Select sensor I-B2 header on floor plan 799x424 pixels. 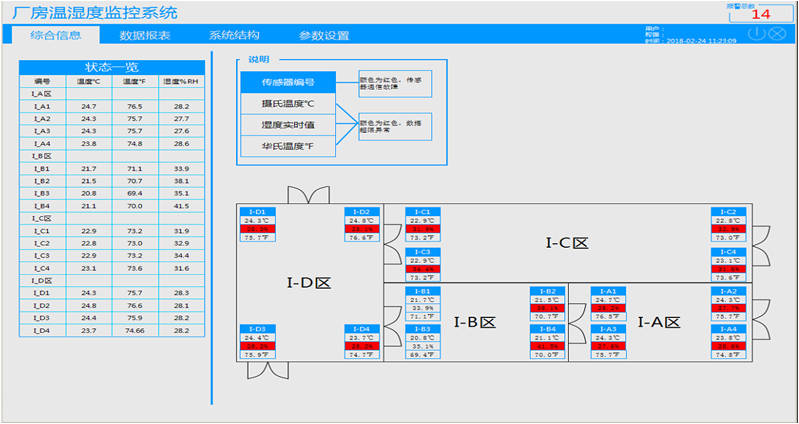[x=547, y=291]
